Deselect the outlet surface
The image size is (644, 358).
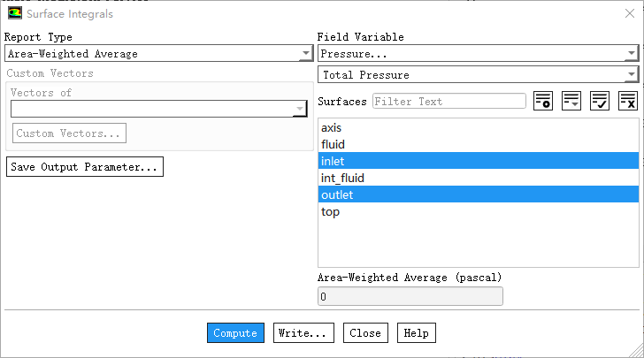(337, 194)
